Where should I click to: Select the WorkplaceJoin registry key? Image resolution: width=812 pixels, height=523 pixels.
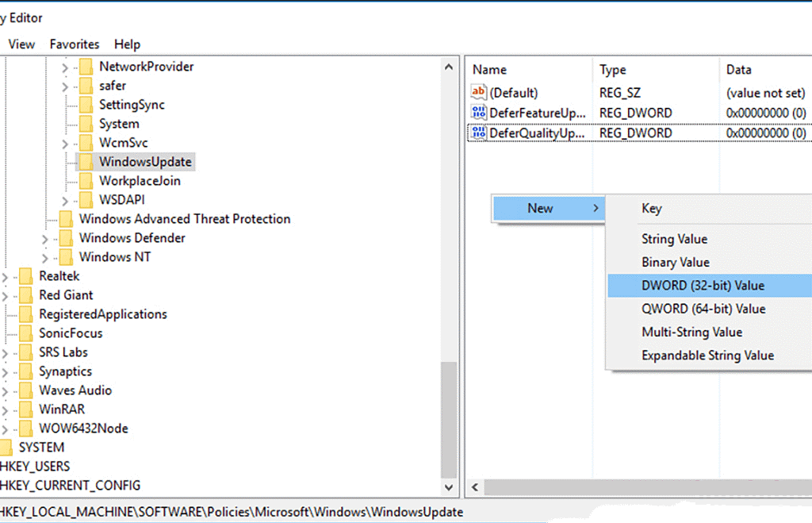140,181
